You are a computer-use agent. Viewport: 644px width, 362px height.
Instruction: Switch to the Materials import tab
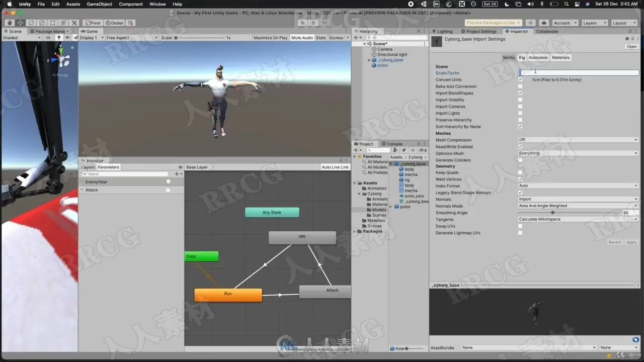560,57
